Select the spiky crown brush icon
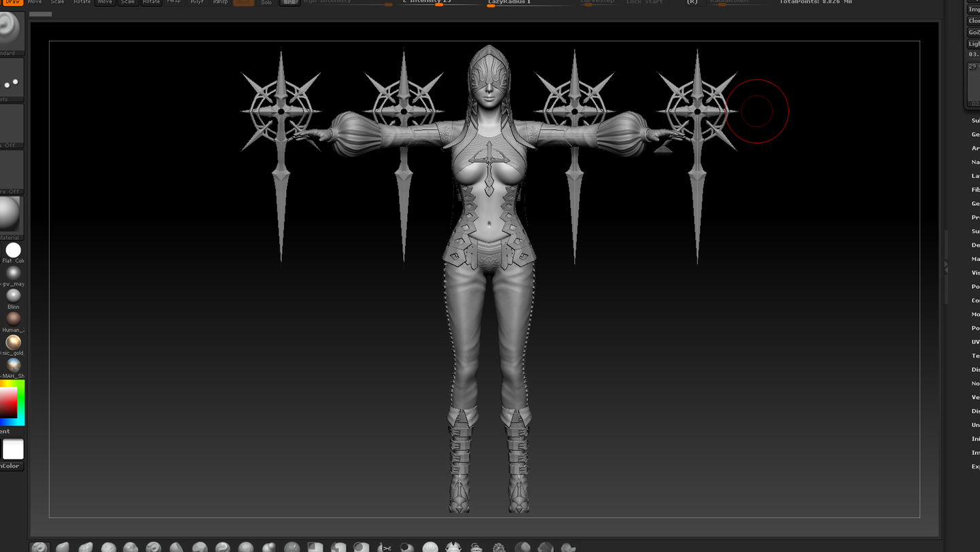Image resolution: width=980 pixels, height=552 pixels. (x=453, y=547)
